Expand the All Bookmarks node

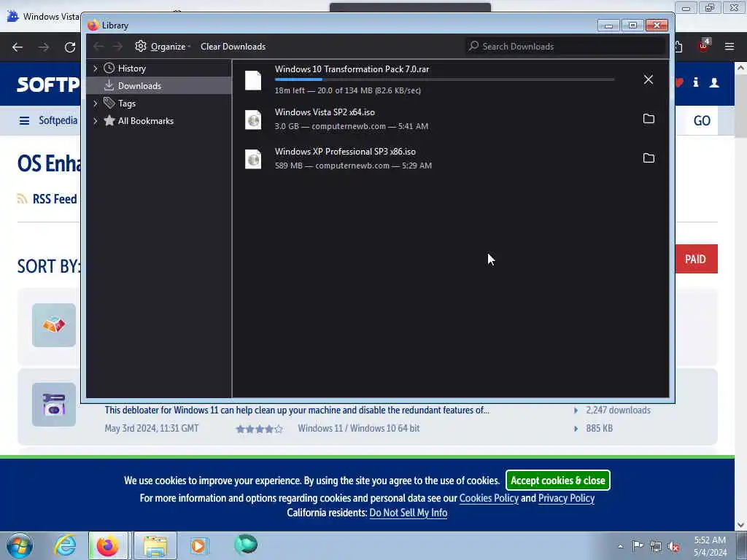point(96,121)
